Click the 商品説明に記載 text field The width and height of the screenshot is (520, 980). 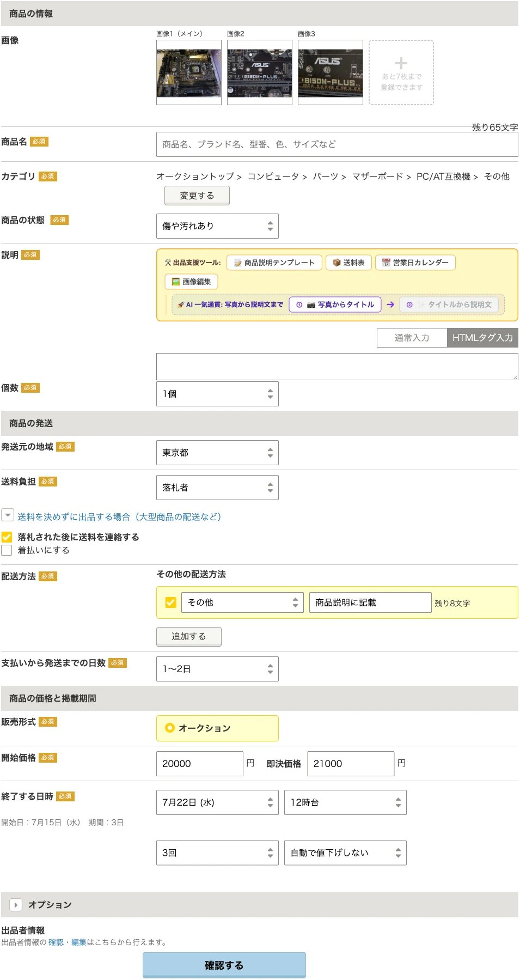point(370,602)
